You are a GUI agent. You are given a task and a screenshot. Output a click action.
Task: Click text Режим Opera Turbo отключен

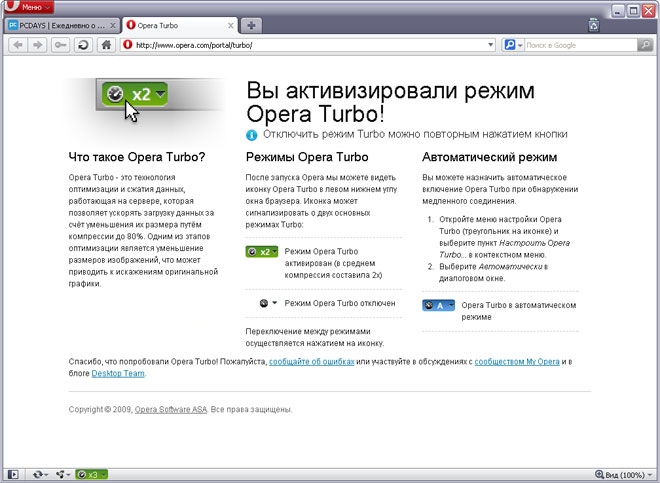[340, 303]
